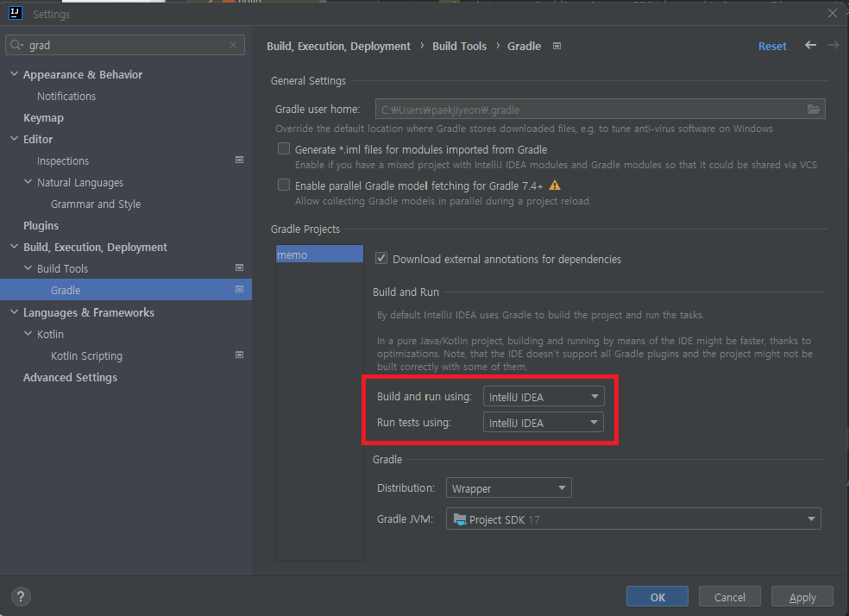Click the Apply button
The width and height of the screenshot is (849, 616).
coord(802,596)
